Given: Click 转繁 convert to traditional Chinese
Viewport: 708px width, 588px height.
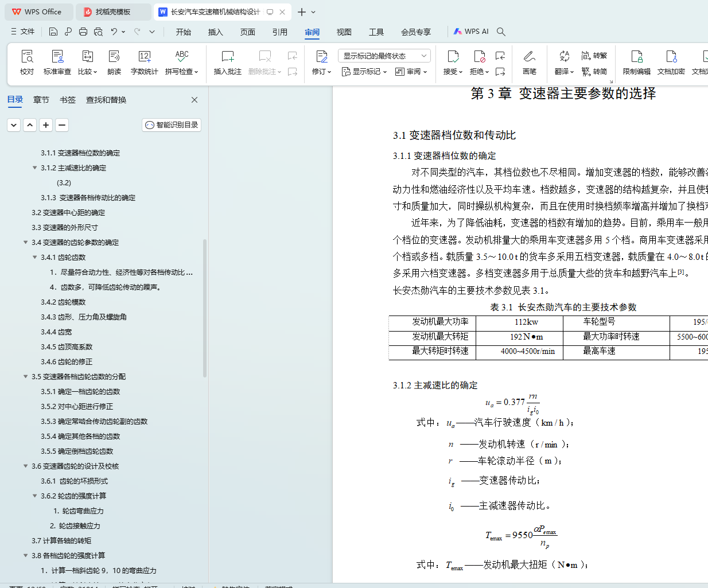Looking at the screenshot, I should (594, 56).
